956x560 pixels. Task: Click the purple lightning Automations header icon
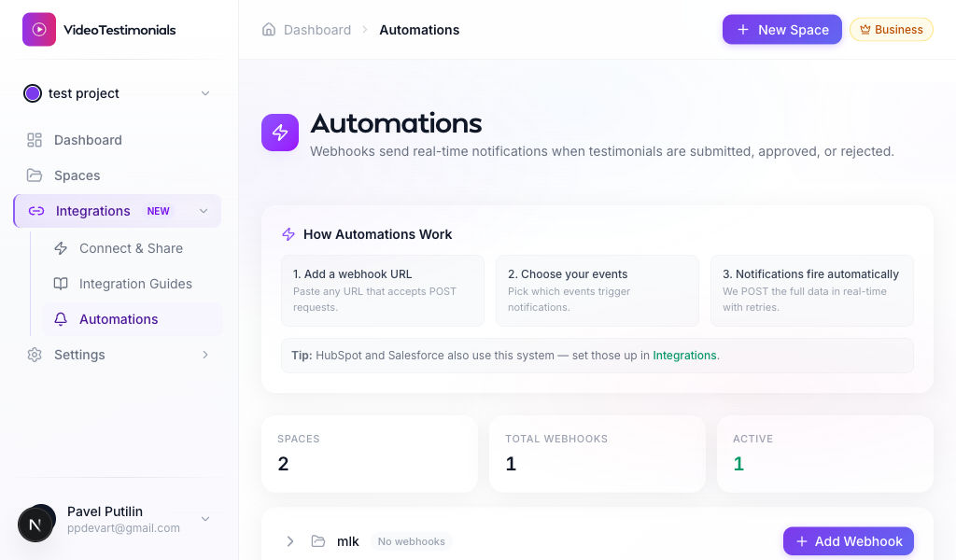tap(280, 133)
